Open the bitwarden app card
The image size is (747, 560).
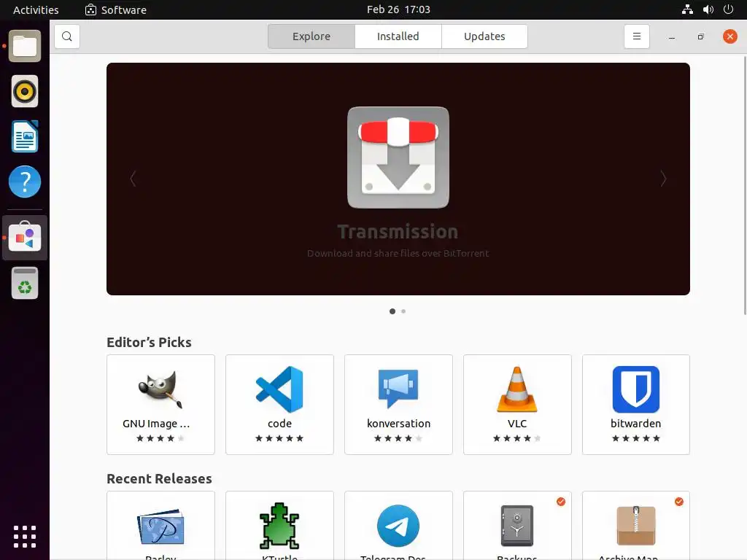pos(636,404)
